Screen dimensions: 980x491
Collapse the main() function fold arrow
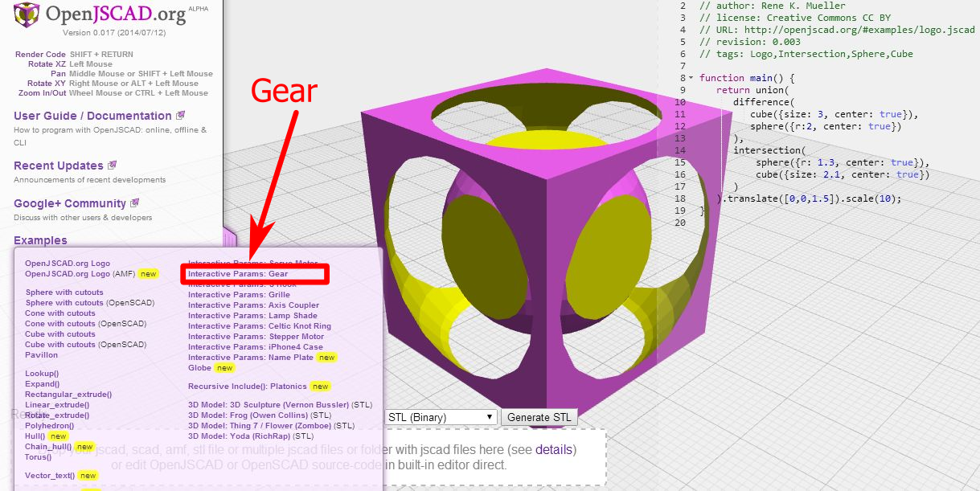691,78
